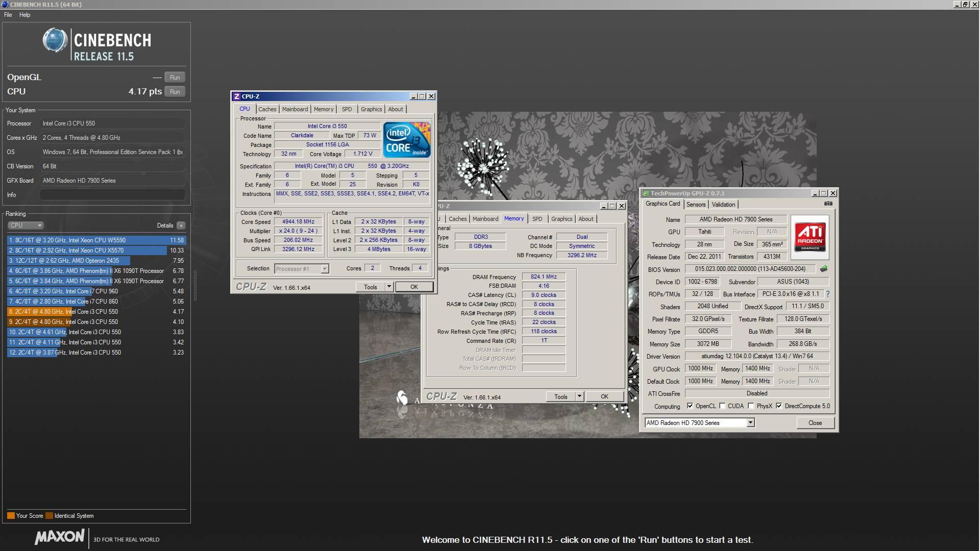980x551 pixels.
Task: Switch to the Caches tab in front CPU-Z
Action: (267, 109)
